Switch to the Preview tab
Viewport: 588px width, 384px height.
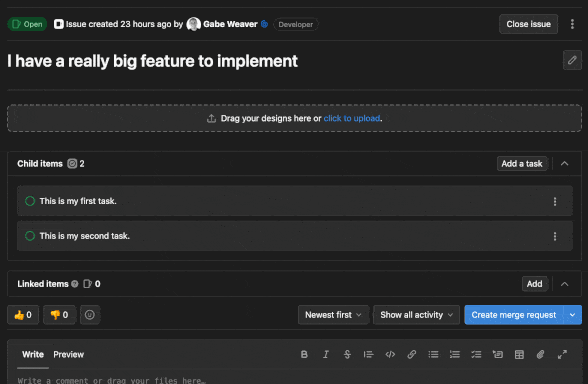coord(69,354)
